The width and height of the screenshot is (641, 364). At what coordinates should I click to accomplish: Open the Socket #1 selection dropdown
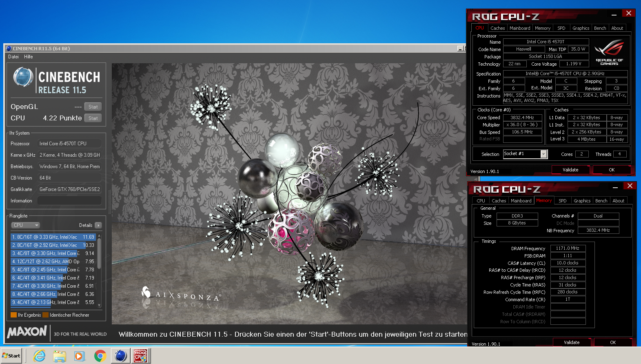coord(543,154)
